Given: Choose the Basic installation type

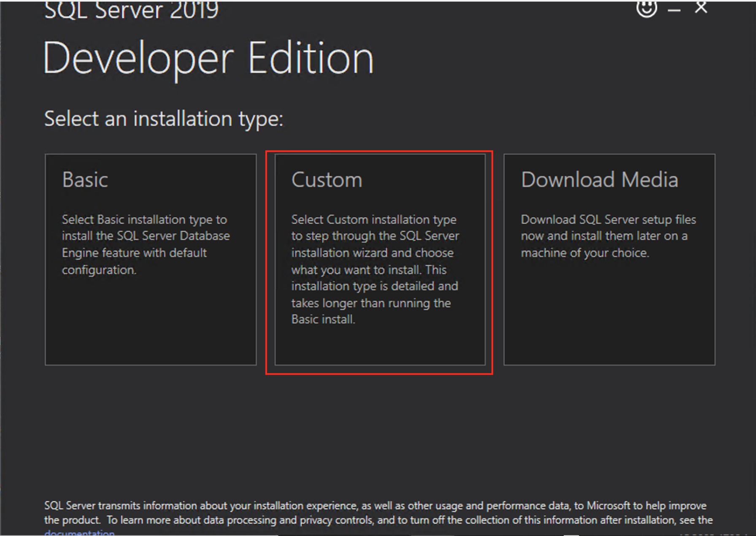Looking at the screenshot, I should coord(151,260).
